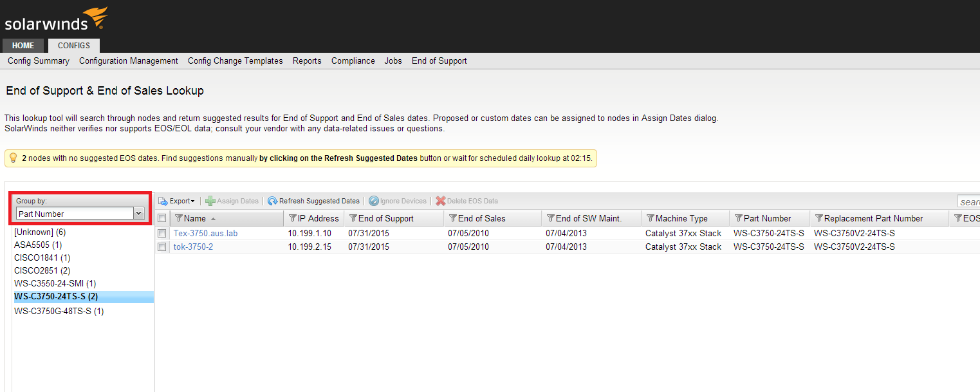Open the Reports menu item

coord(307,61)
